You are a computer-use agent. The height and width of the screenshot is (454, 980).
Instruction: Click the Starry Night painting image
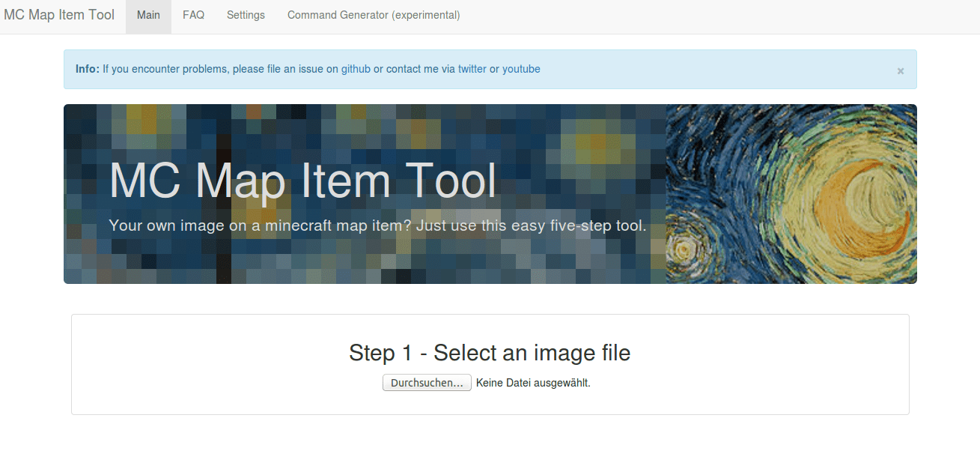tap(791, 194)
